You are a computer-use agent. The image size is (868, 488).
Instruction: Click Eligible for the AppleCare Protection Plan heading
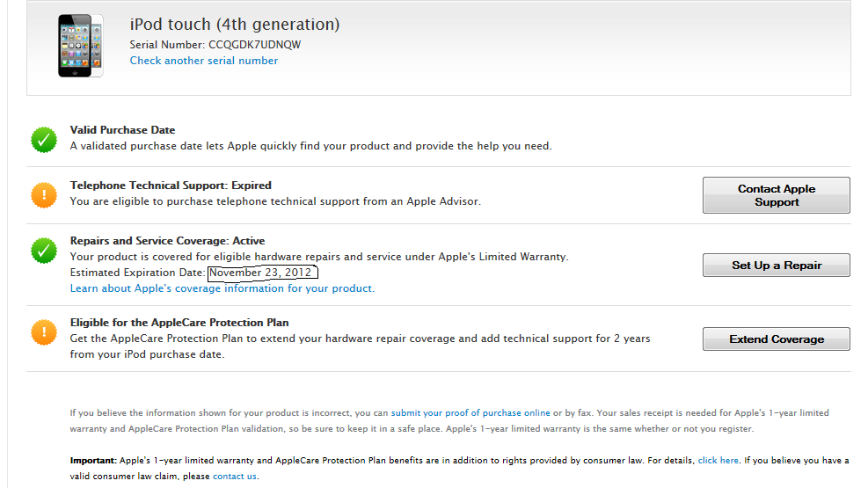pos(179,323)
